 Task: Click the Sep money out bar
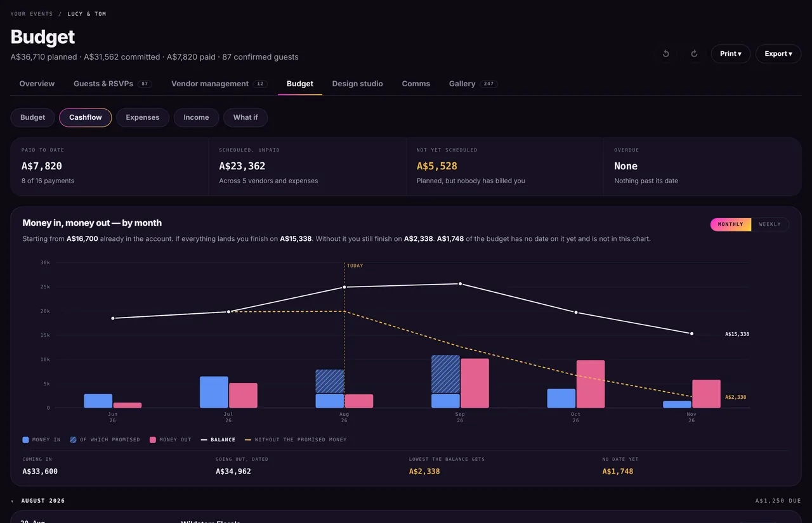click(x=475, y=383)
